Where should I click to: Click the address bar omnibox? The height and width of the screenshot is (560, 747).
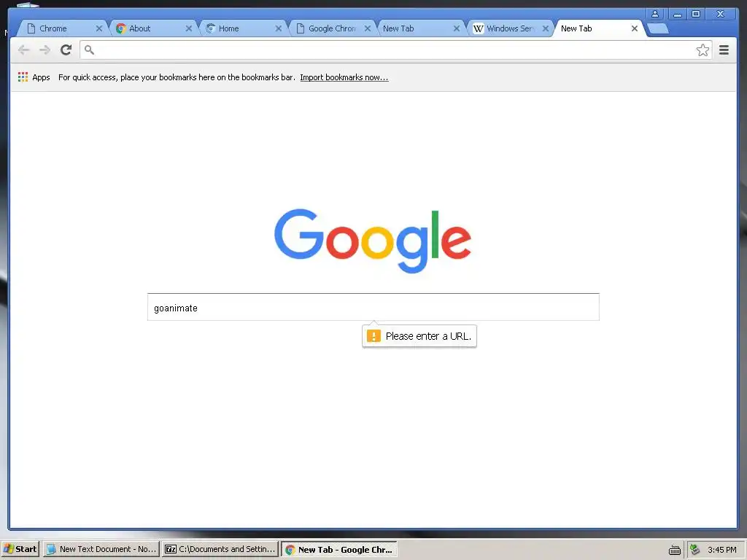(x=395, y=50)
